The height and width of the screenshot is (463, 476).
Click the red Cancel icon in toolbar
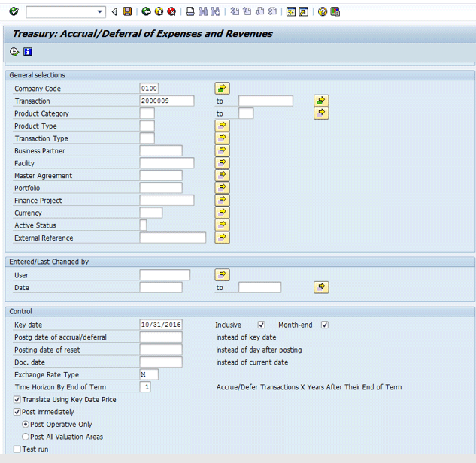(171, 11)
